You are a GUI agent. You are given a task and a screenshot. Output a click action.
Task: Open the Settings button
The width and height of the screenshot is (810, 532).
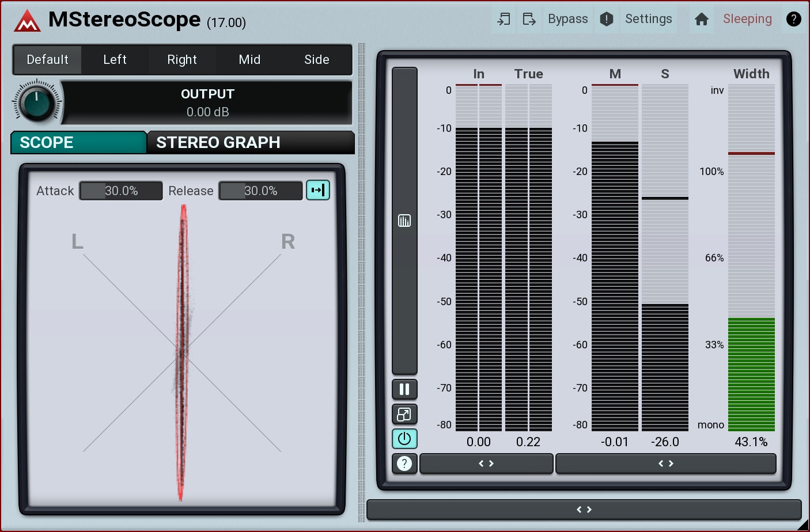(648, 19)
